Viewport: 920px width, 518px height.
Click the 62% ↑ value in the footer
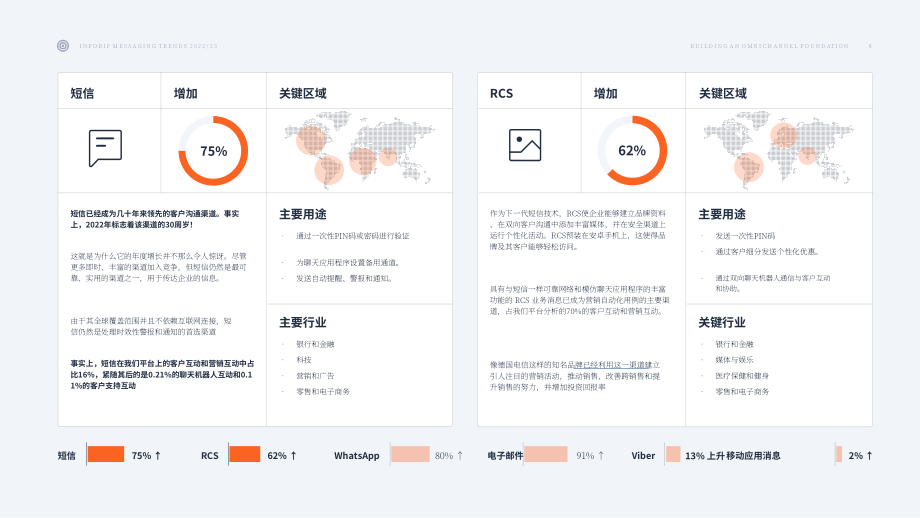[282, 455]
